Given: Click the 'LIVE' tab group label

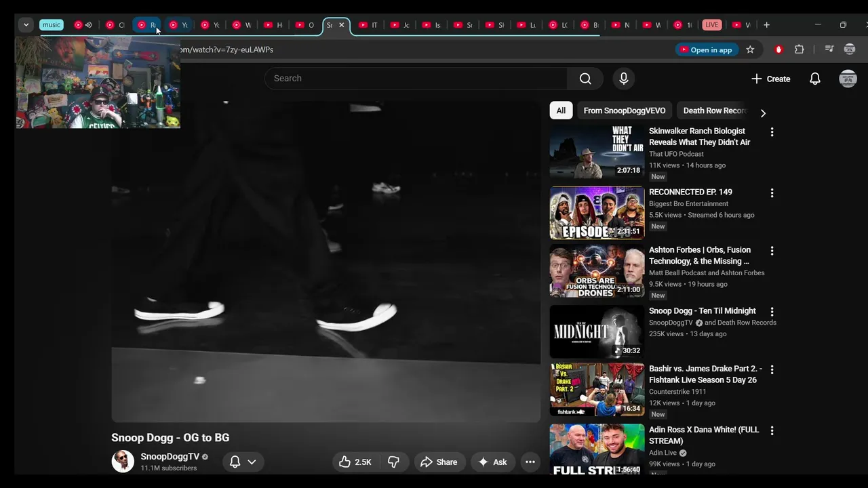Looking at the screenshot, I should coord(711,25).
